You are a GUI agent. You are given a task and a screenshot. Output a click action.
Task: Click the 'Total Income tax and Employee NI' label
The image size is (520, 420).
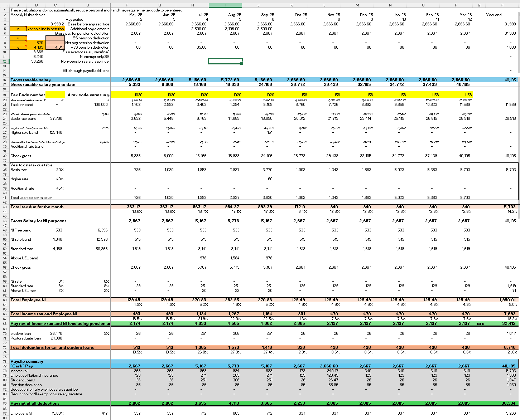pyautogui.click(x=44, y=314)
